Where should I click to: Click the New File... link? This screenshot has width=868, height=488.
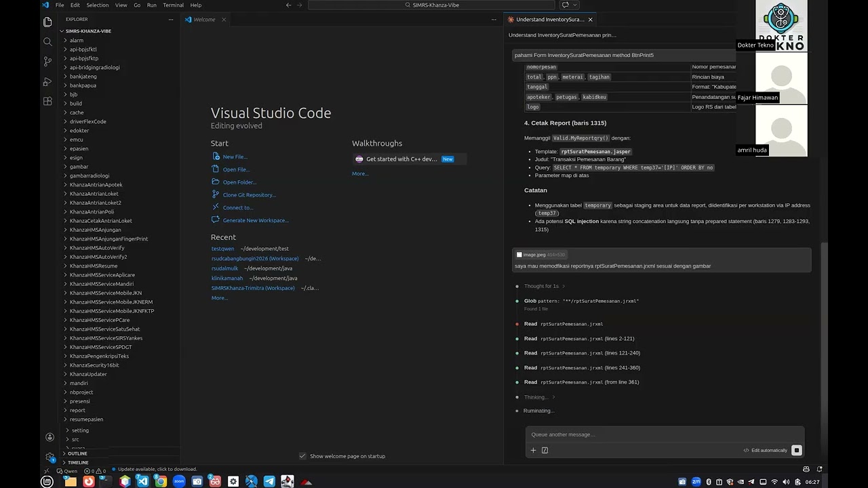[235, 157]
